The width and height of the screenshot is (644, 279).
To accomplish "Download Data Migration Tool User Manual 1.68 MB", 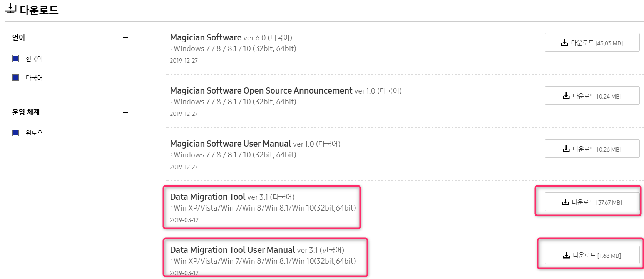I will coord(592,255).
